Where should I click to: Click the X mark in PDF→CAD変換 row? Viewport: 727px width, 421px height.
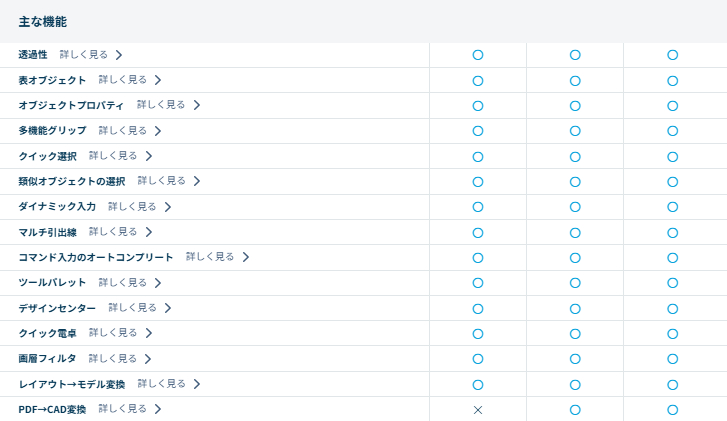477,410
